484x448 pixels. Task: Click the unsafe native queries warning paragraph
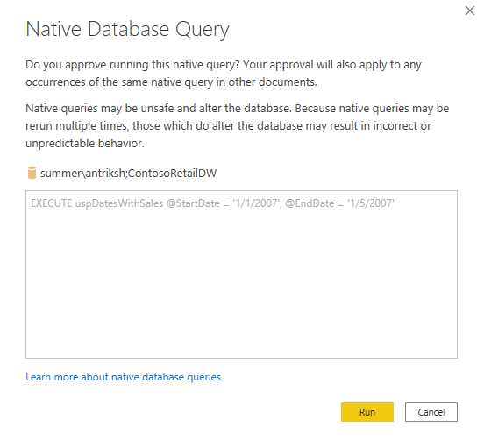tap(237, 126)
